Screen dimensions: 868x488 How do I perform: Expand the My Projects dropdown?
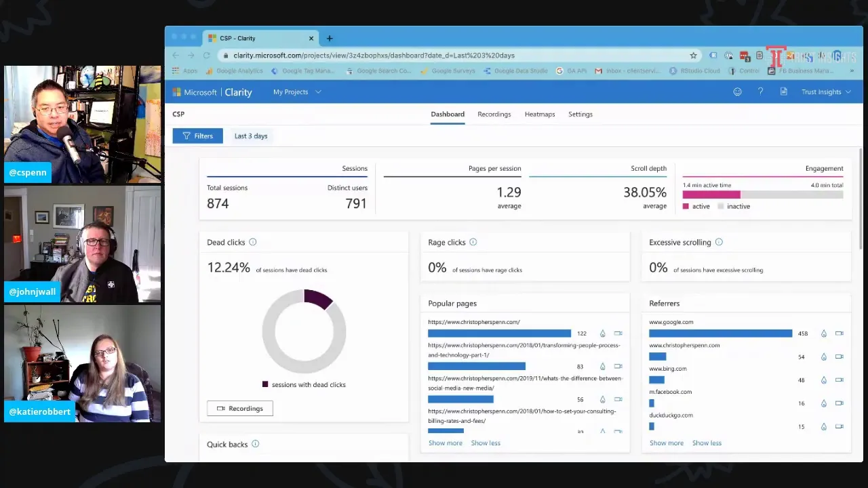[x=297, y=92]
